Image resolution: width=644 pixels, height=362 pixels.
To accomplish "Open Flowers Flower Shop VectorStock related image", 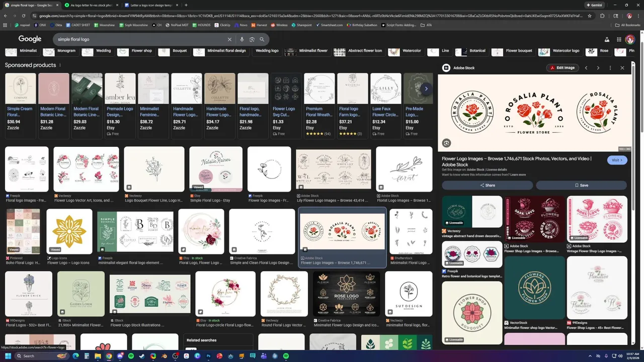I will pyautogui.click(x=535, y=288).
